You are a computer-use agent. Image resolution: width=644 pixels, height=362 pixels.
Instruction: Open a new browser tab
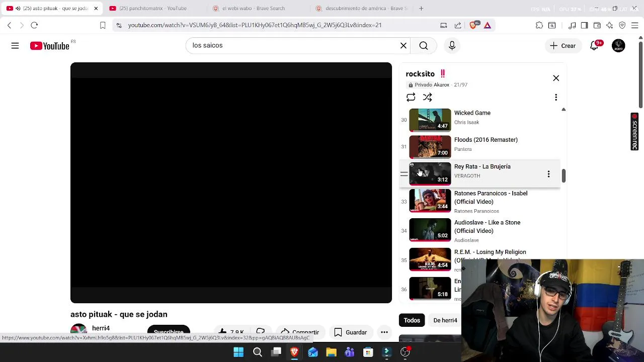pyautogui.click(x=421, y=9)
